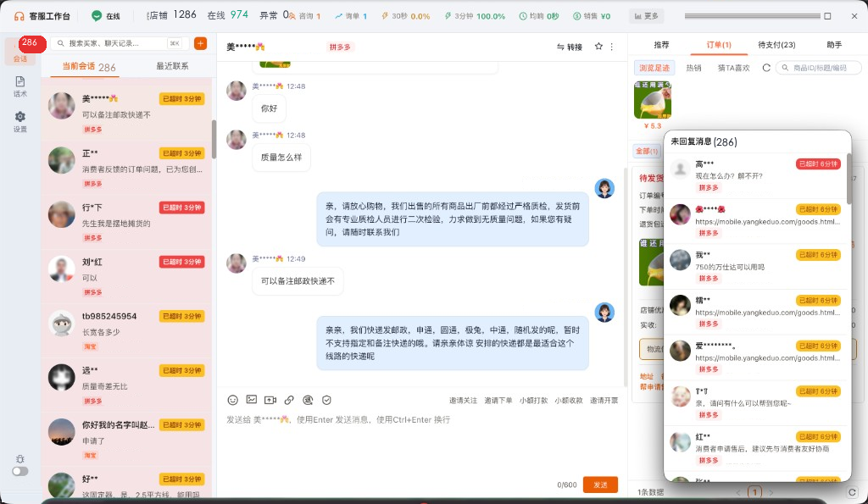Select 热销 filter
This screenshot has width=868, height=504.
693,68
